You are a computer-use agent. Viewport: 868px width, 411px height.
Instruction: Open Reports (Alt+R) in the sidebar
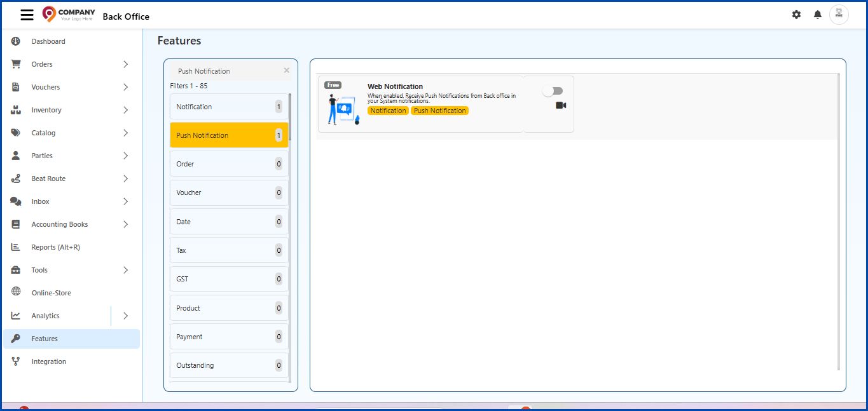pyautogui.click(x=55, y=247)
